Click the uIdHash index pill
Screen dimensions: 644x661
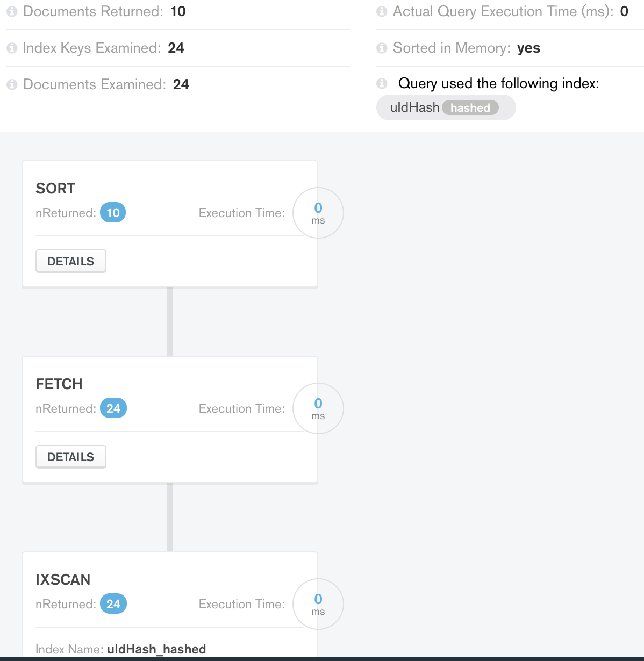(414, 107)
